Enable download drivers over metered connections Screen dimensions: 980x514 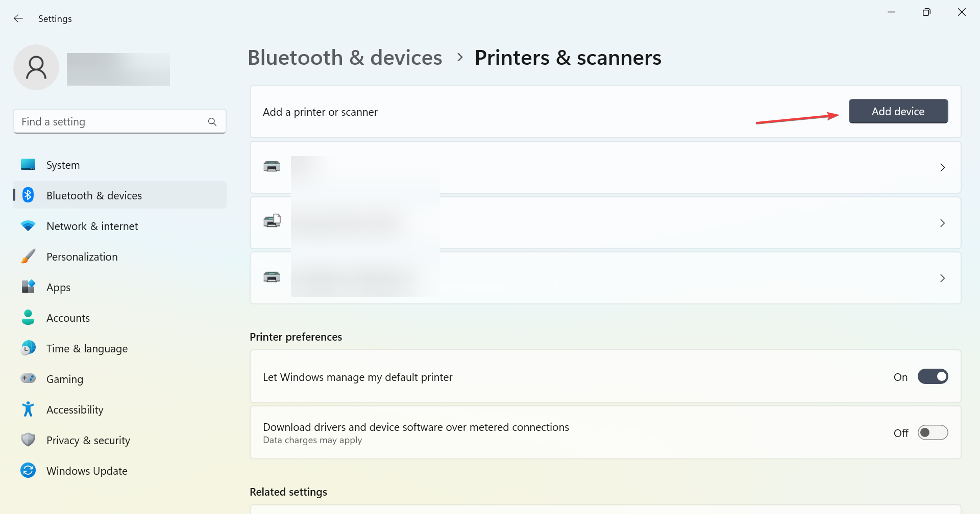click(x=933, y=432)
